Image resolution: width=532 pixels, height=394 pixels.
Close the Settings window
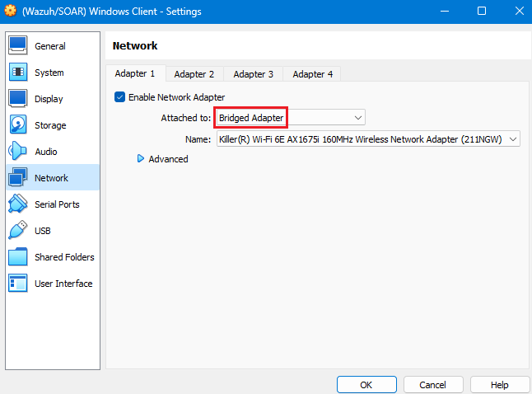[519, 12]
